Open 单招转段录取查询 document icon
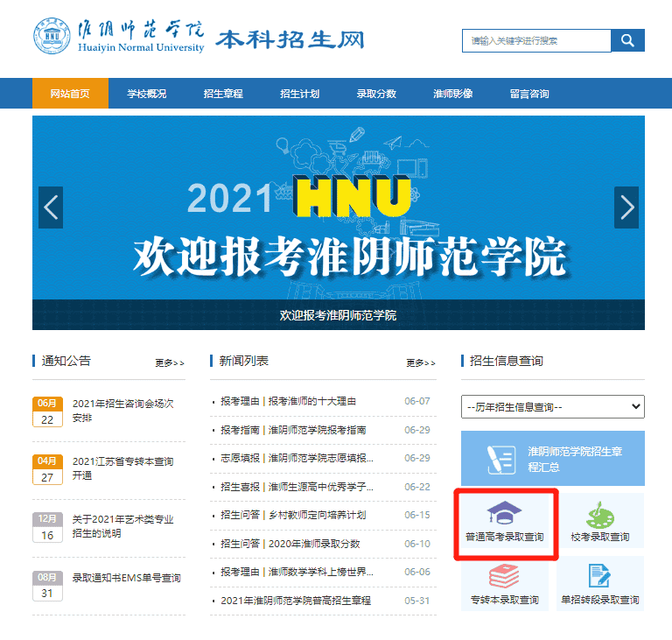 pyautogui.click(x=599, y=576)
